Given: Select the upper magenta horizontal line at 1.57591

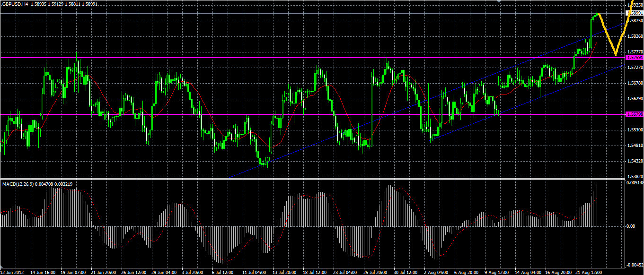Looking at the screenshot, I should (x=312, y=58).
